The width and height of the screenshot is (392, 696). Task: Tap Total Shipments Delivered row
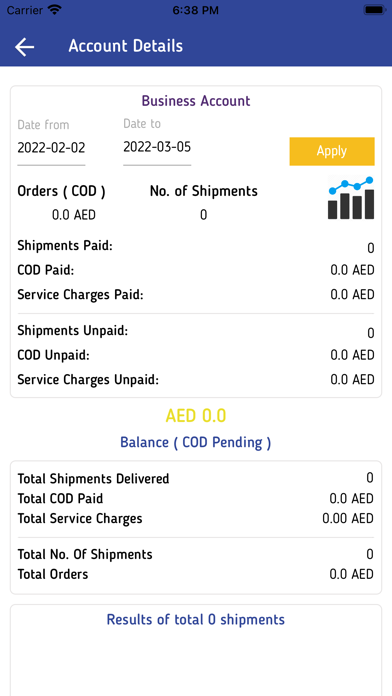point(196,478)
